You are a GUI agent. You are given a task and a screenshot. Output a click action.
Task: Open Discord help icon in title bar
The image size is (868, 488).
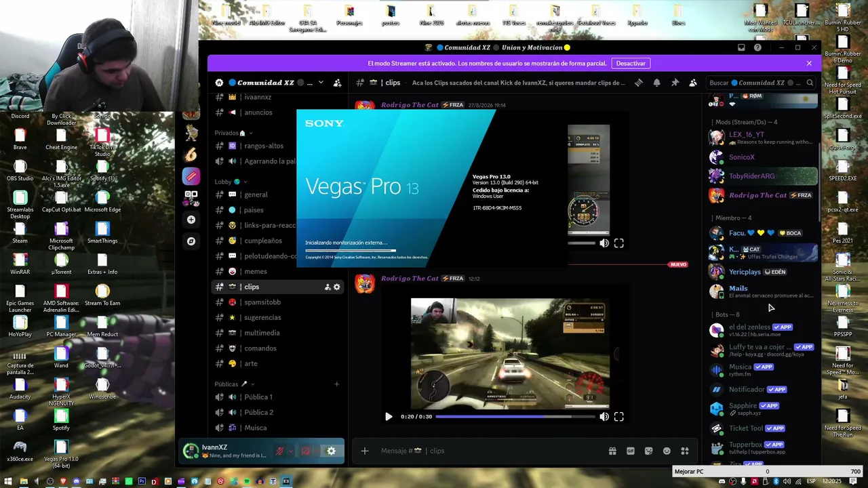pos(757,47)
